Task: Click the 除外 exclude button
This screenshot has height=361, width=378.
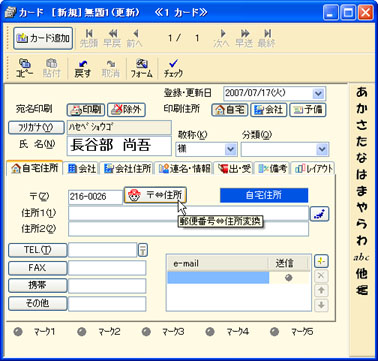Action: [x=126, y=110]
